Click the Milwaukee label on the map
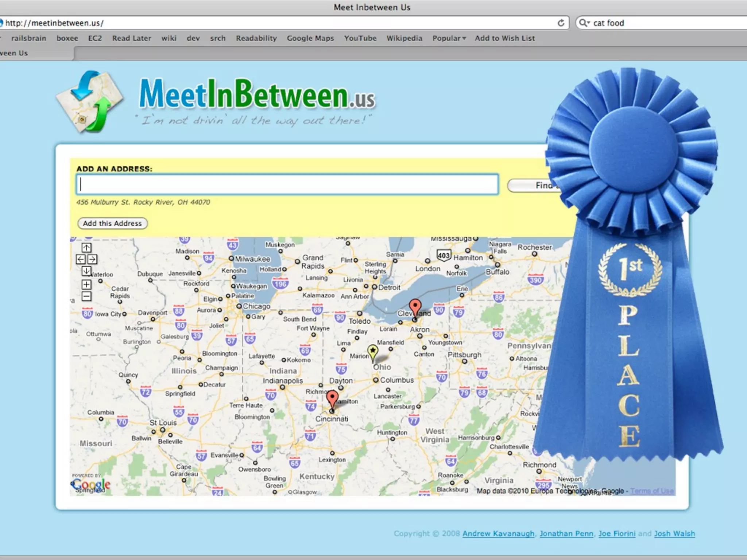This screenshot has width=747, height=560. pyautogui.click(x=252, y=259)
